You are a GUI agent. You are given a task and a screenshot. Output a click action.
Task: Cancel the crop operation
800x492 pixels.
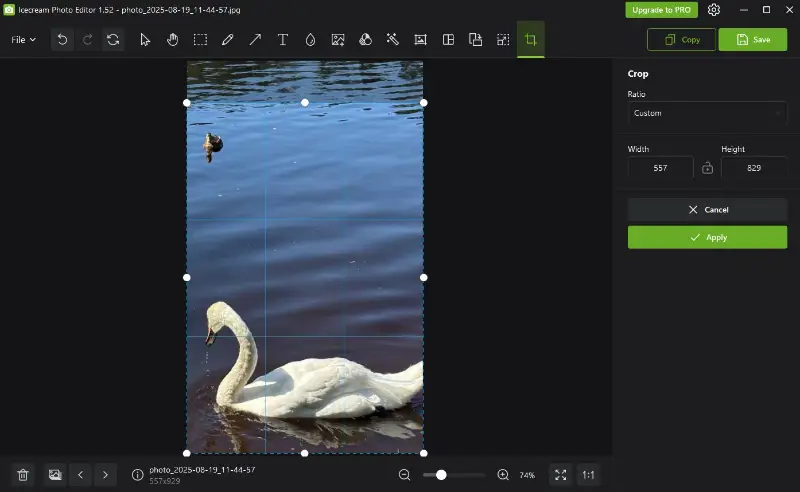point(707,210)
